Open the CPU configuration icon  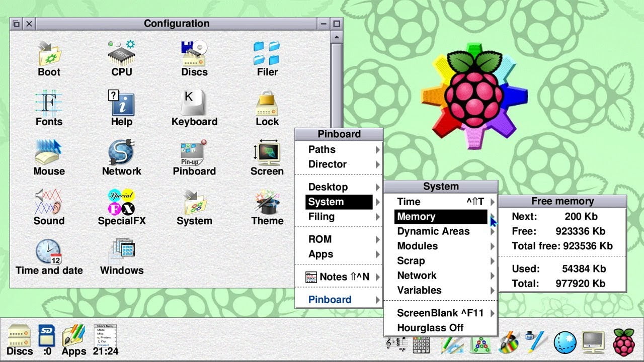click(x=122, y=53)
